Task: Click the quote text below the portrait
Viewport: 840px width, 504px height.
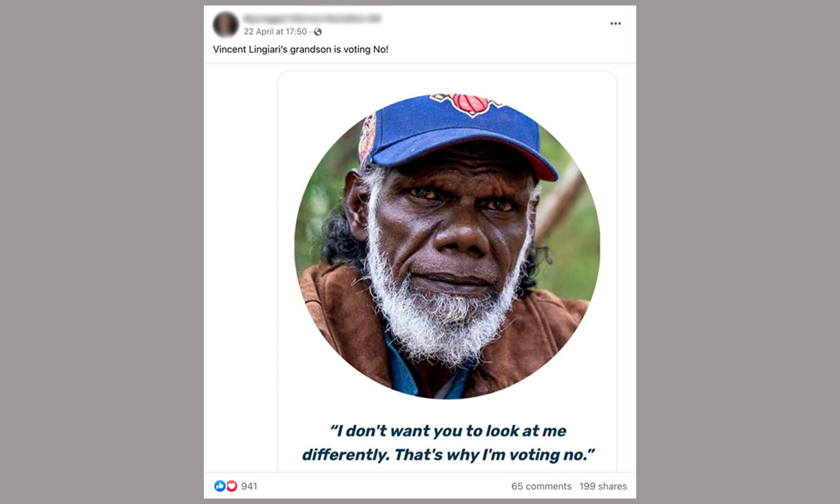Action: point(449,442)
